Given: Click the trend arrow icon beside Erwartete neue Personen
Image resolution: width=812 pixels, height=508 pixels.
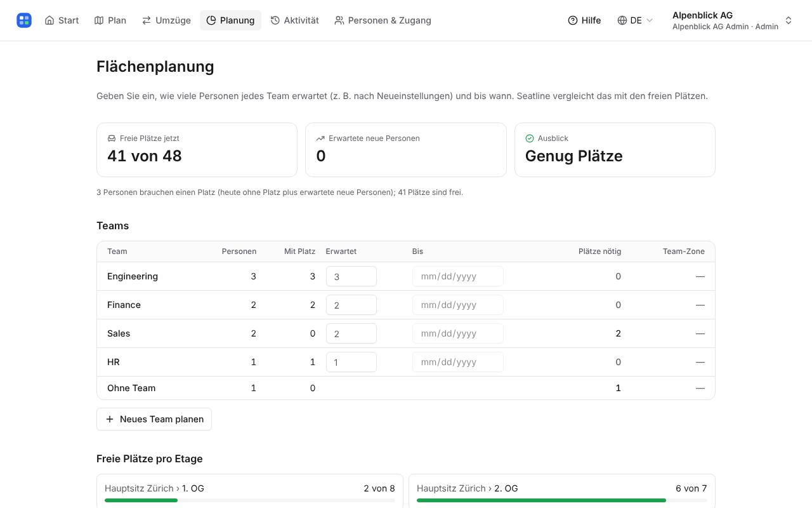Looking at the screenshot, I should pos(320,138).
